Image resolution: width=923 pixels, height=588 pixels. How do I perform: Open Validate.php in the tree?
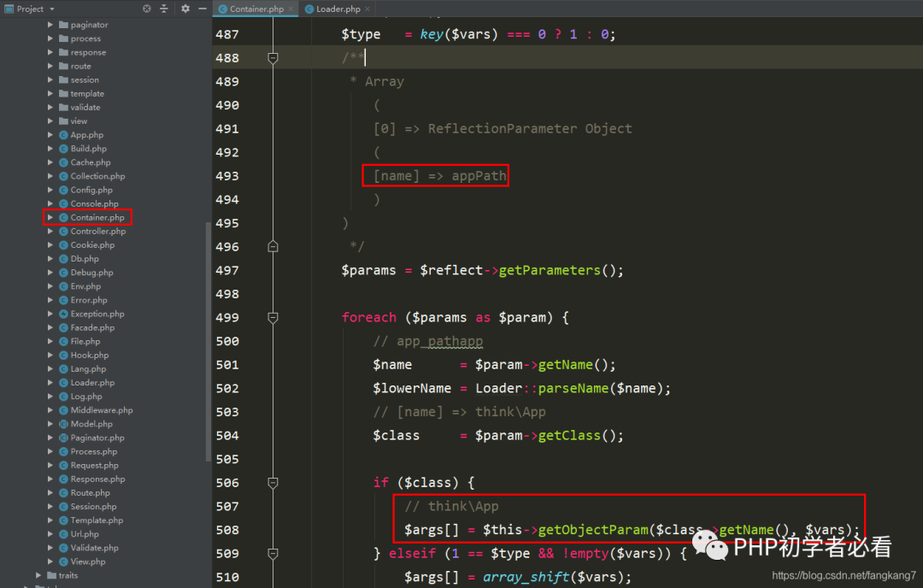[x=94, y=547]
